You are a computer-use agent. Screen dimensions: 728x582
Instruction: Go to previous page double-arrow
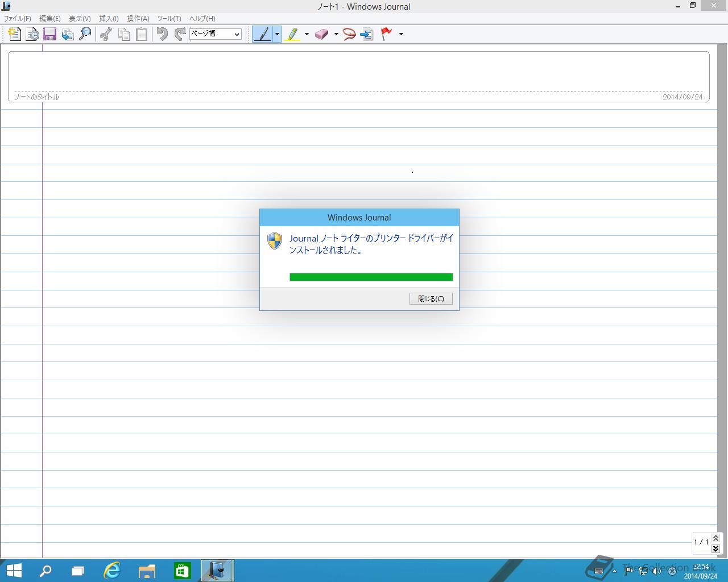tap(715, 538)
